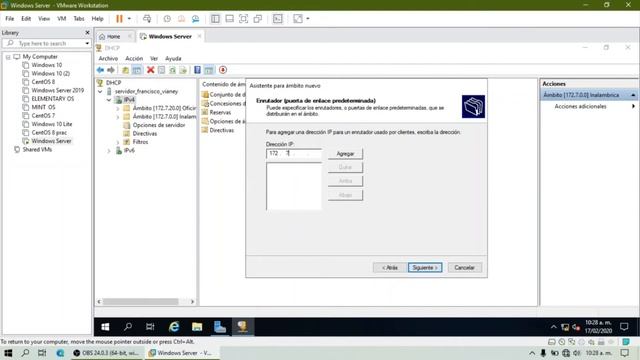Image resolution: width=640 pixels, height=360 pixels.
Task: Open the VMware File menu
Action: [x=9, y=19]
